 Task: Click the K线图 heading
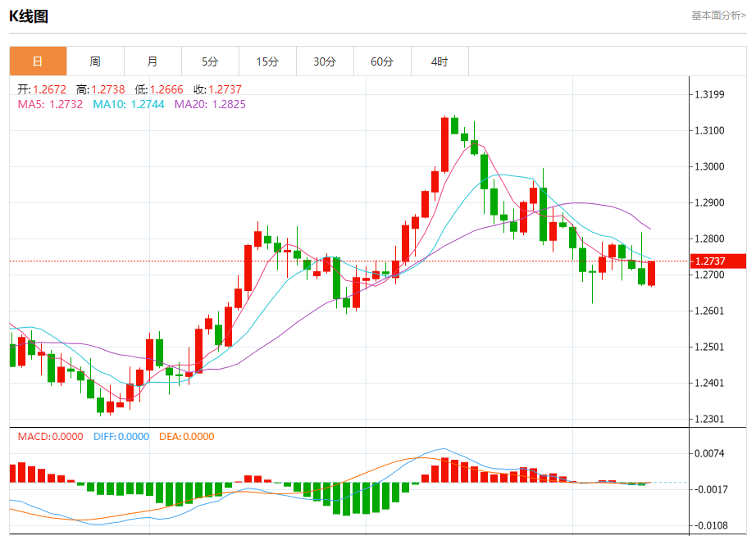point(29,16)
